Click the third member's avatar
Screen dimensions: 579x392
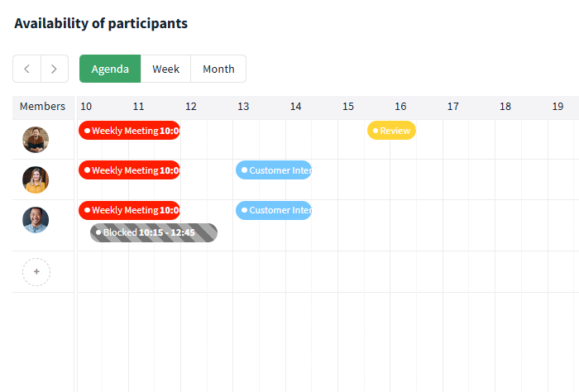tap(36, 220)
